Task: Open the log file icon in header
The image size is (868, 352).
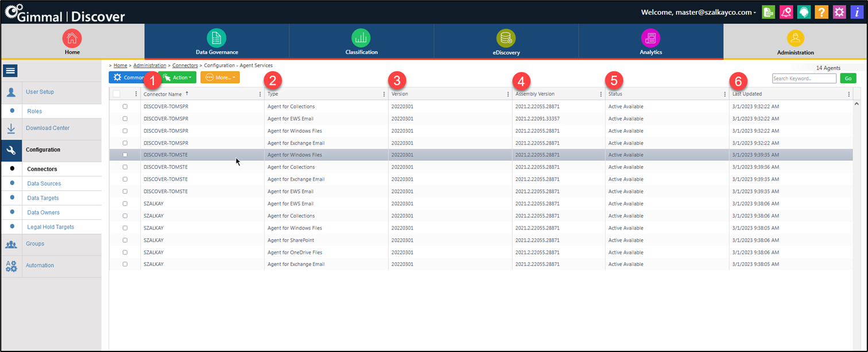Action: click(x=768, y=12)
